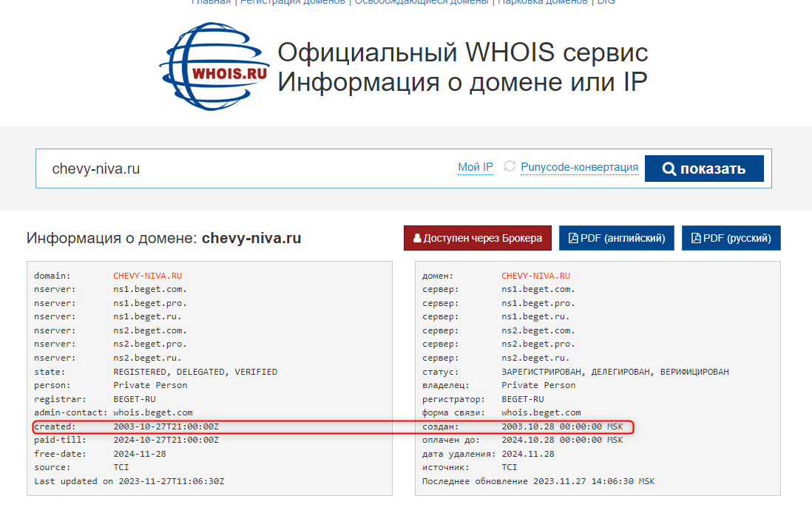Open the Мой IP link
Viewport: 812px width, 510px height.
point(476,167)
